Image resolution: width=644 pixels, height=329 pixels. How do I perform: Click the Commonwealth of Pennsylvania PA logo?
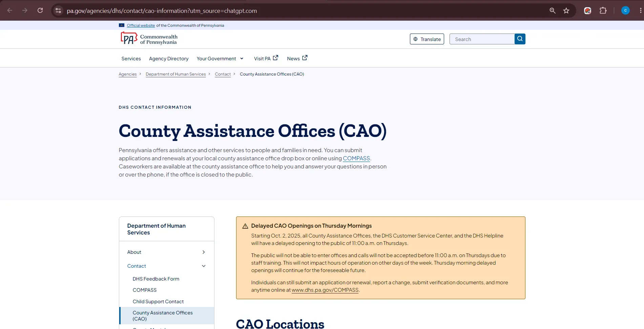[149, 39]
